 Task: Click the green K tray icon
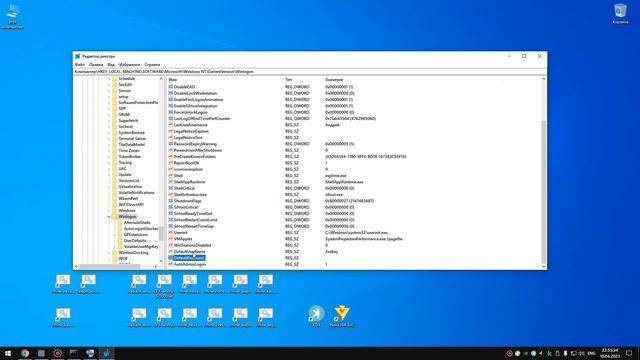click(x=549, y=353)
